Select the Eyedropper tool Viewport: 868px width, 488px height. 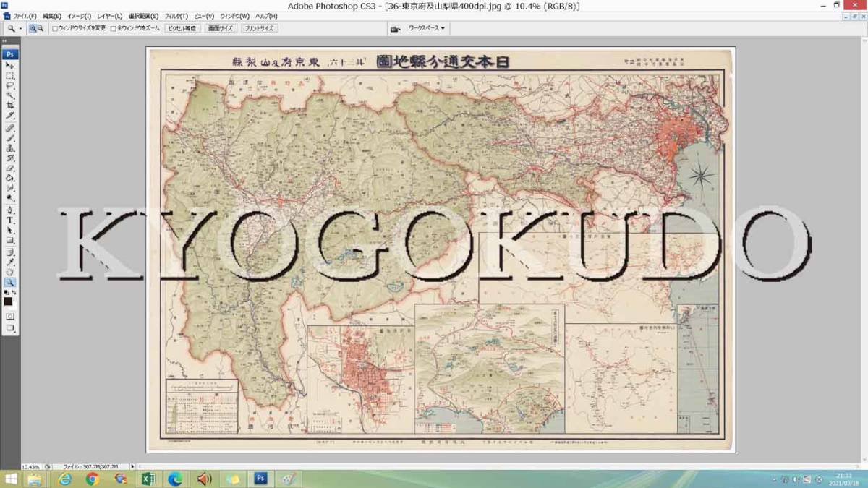[x=10, y=262]
